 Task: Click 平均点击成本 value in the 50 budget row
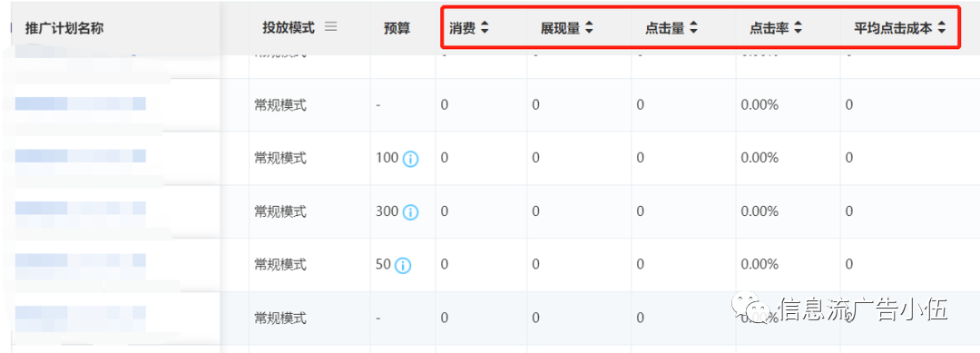pyautogui.click(x=848, y=265)
